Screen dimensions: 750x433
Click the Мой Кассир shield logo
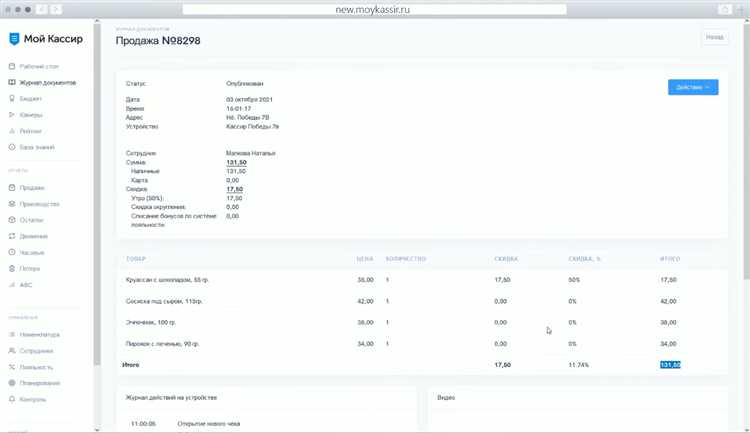point(14,39)
